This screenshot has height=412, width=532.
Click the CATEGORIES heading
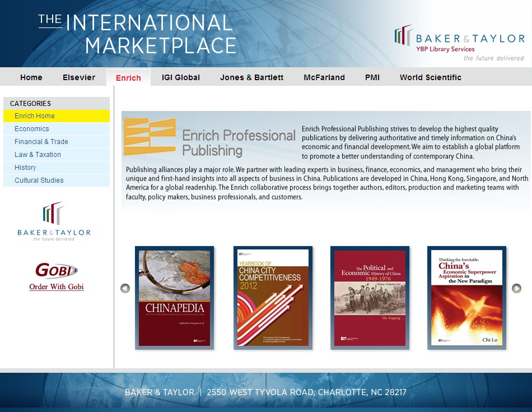31,103
